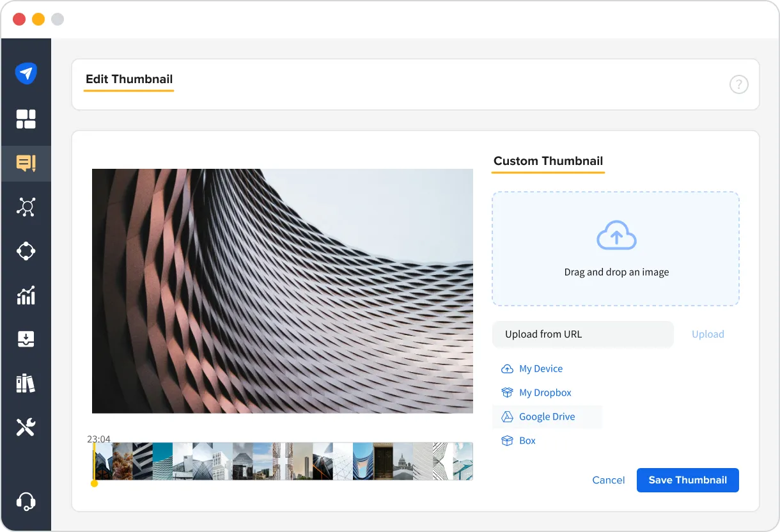
Task: Click the headset support icon
Action: click(26, 501)
